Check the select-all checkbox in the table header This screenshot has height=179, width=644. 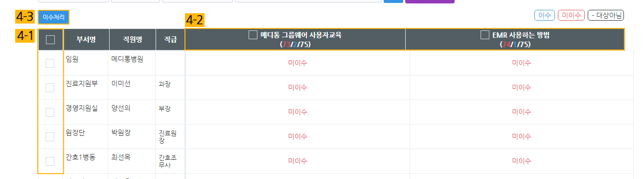point(50,40)
